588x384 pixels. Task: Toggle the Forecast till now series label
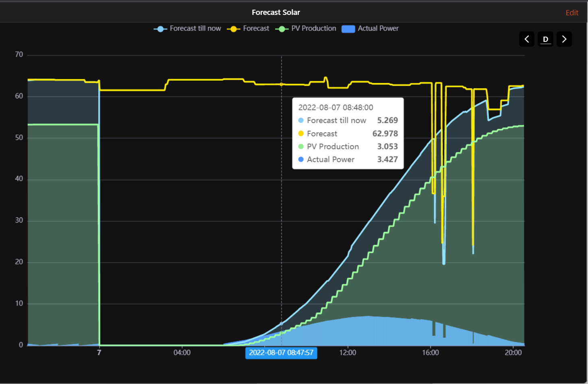[195, 28]
